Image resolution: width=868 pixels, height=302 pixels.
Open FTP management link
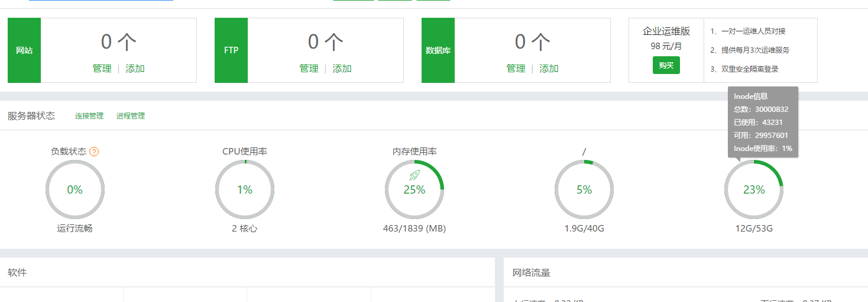tap(309, 69)
